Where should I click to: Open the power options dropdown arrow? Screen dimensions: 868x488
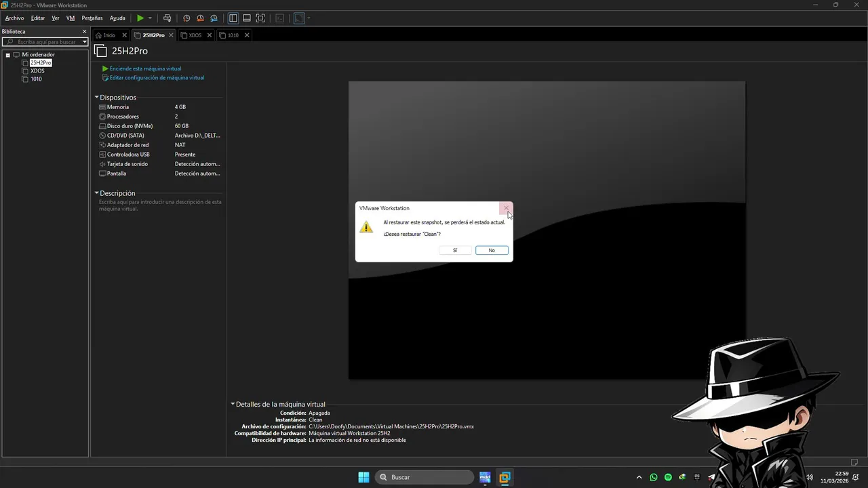150,18
